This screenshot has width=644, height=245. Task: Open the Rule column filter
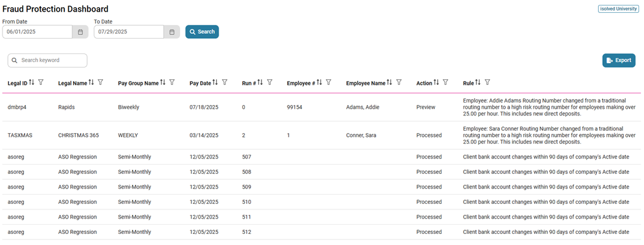(x=487, y=83)
